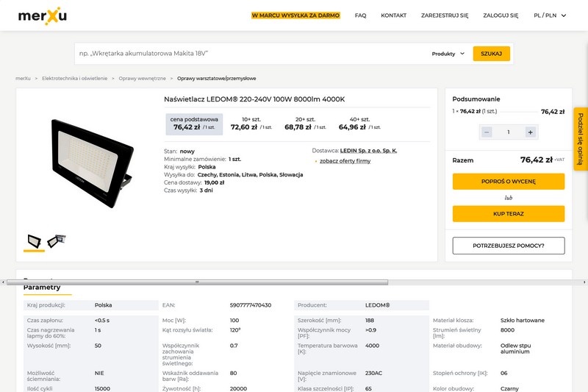Open Elektrotechnika i oświetlenie breadcrumb
Image resolution: width=588 pixels, height=392 pixels.
pyautogui.click(x=75, y=79)
